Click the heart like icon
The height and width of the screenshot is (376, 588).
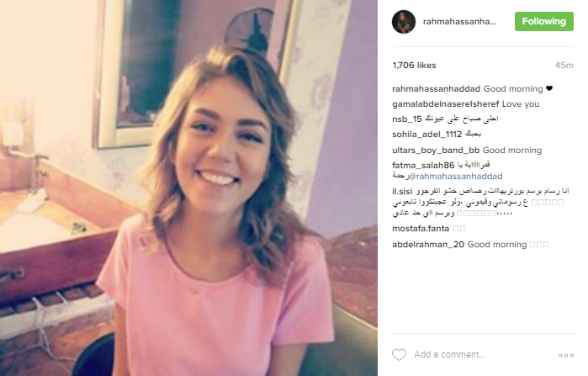pyautogui.click(x=399, y=354)
